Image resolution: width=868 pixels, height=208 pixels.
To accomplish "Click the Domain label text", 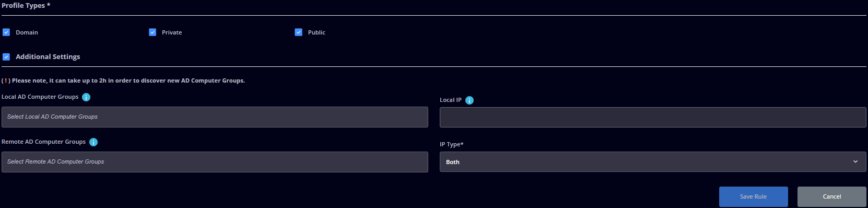I will pos(27,32).
